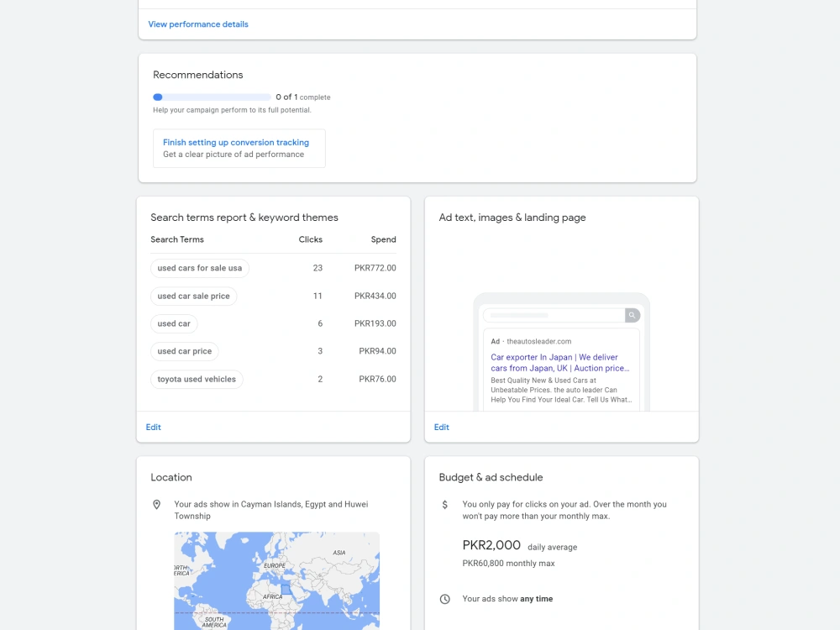
Task: Select 'toyota used vehicles' chip
Action: (x=197, y=380)
